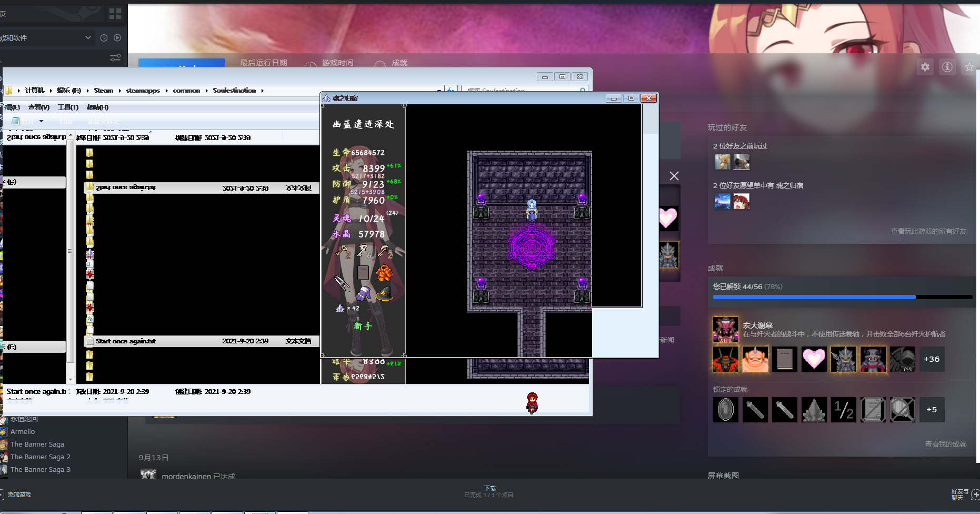Select the purple glove item in game
980x514 pixels.
pyautogui.click(x=364, y=293)
